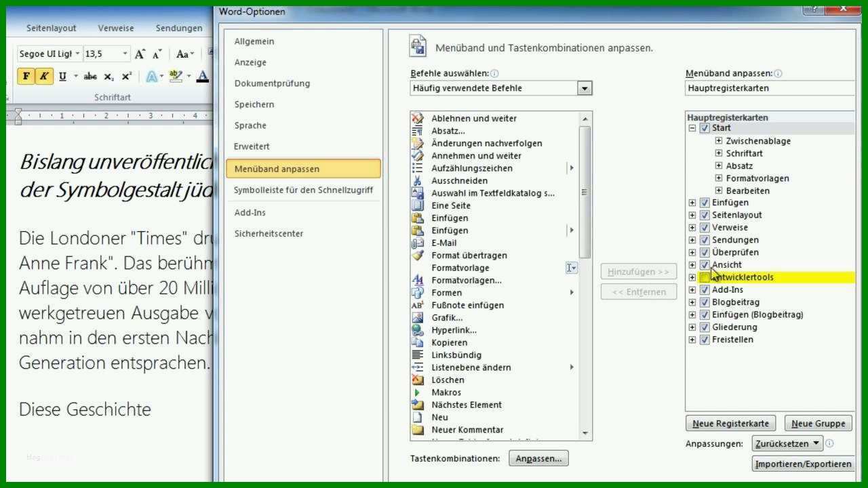
Task: Apply subscript formatting
Action: tap(108, 77)
